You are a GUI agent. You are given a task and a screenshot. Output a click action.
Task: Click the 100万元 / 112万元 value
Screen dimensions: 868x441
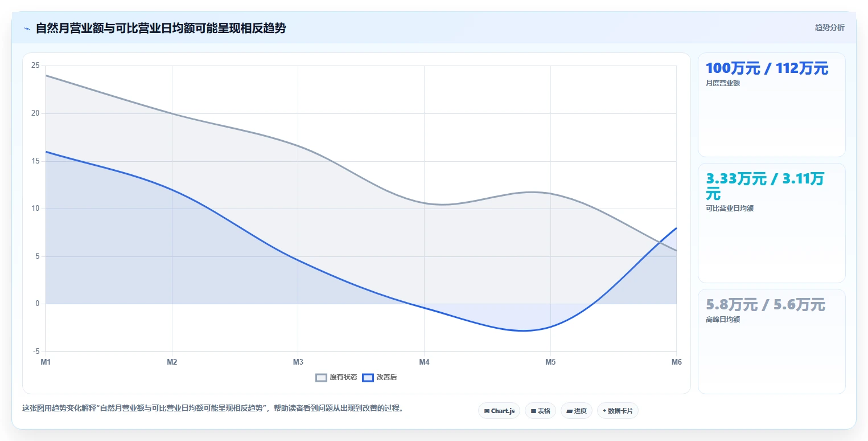pos(767,68)
